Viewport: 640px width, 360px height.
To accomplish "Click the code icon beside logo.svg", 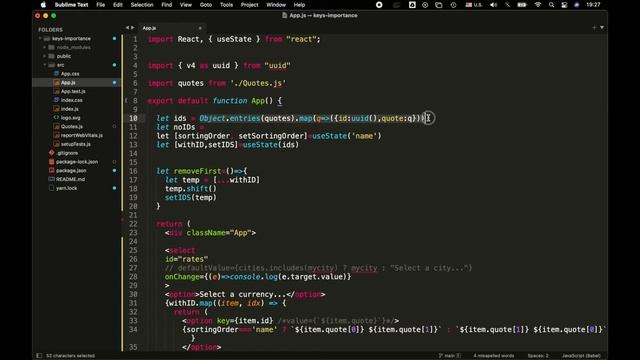I will 56,118.
